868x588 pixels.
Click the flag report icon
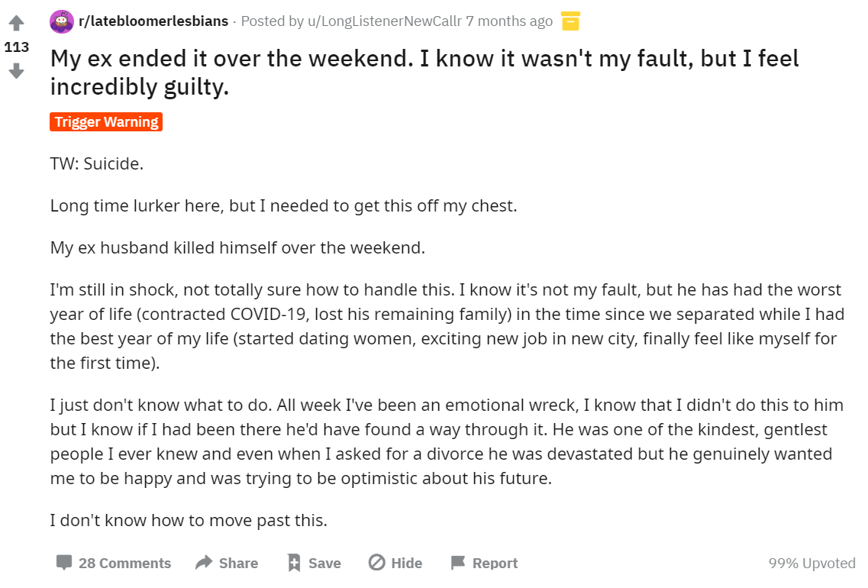(457, 563)
